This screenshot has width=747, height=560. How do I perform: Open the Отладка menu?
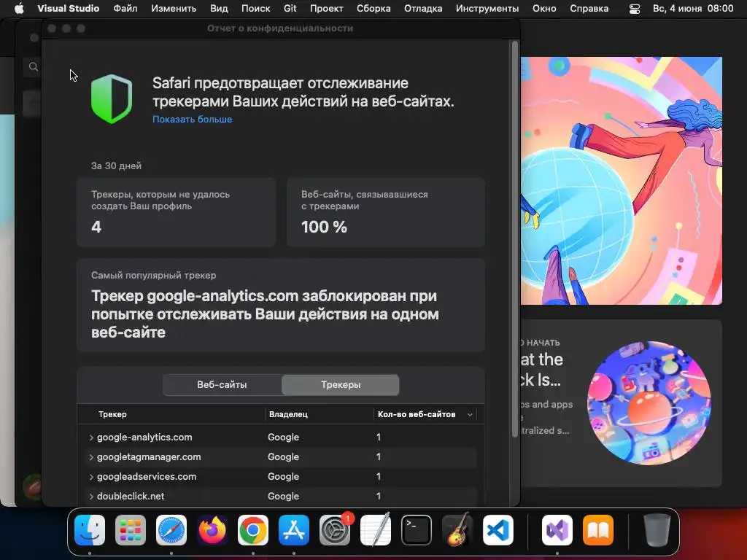(423, 9)
